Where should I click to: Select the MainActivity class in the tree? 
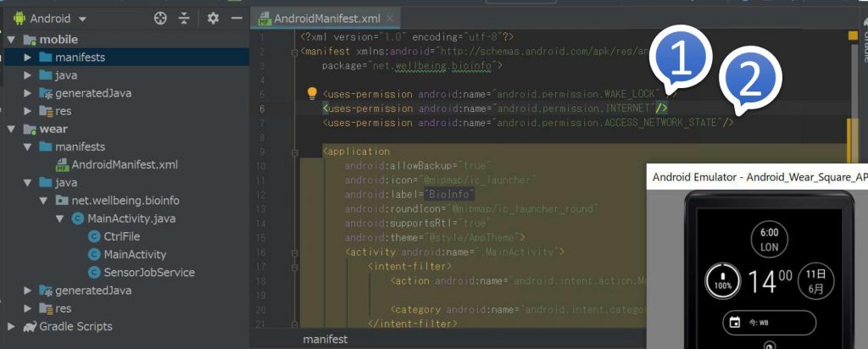point(135,254)
